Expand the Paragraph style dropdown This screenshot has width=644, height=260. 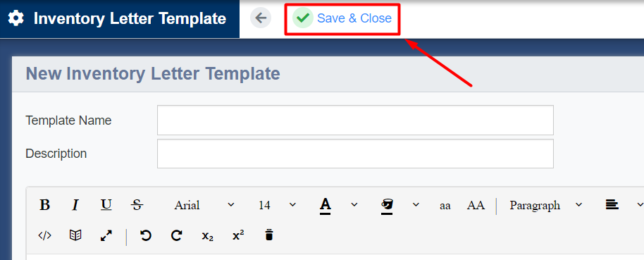point(546,204)
